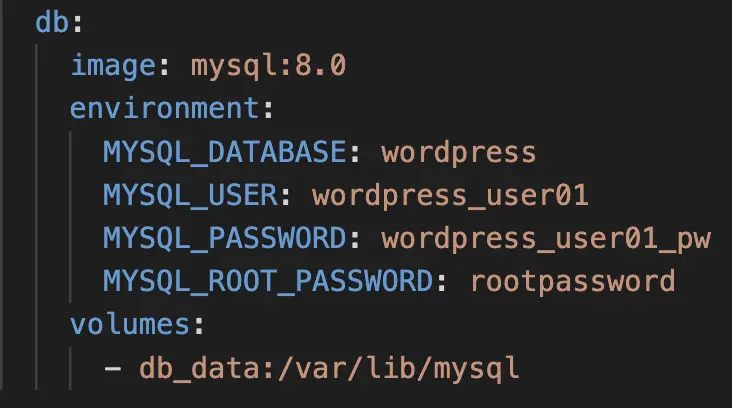Select the mysql:8.0 image value
The height and width of the screenshot is (408, 732).
coord(268,65)
